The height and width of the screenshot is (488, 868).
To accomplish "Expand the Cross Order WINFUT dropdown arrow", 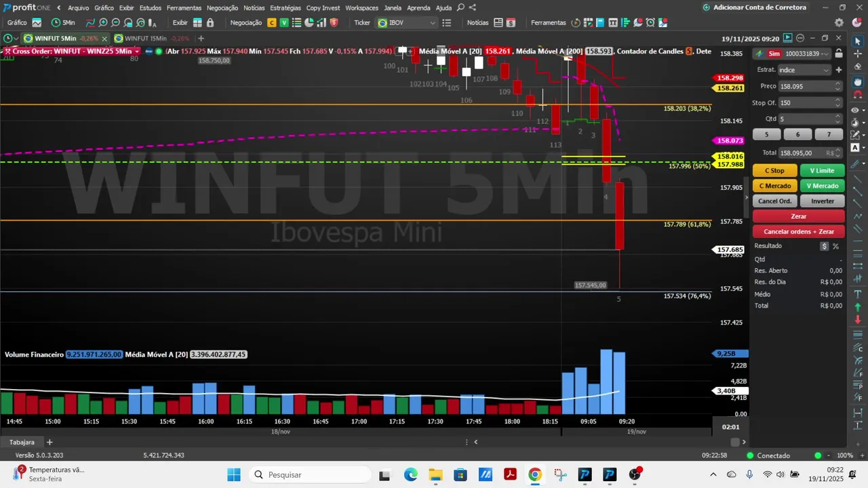I will [x=137, y=52].
